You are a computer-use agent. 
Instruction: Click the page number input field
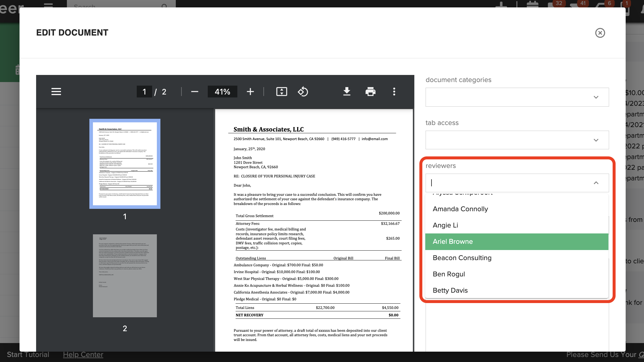[x=144, y=92]
